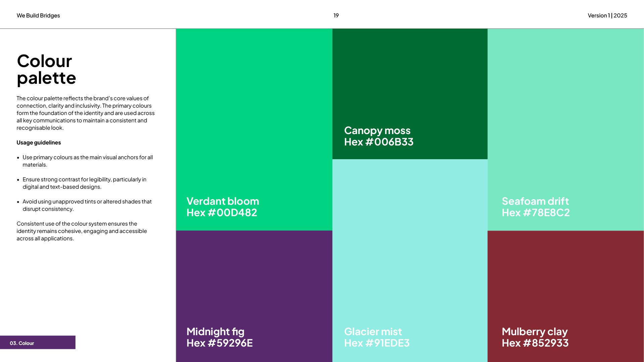Click the Version 1 | 2025 label
The height and width of the screenshot is (362, 644).
(x=607, y=15)
